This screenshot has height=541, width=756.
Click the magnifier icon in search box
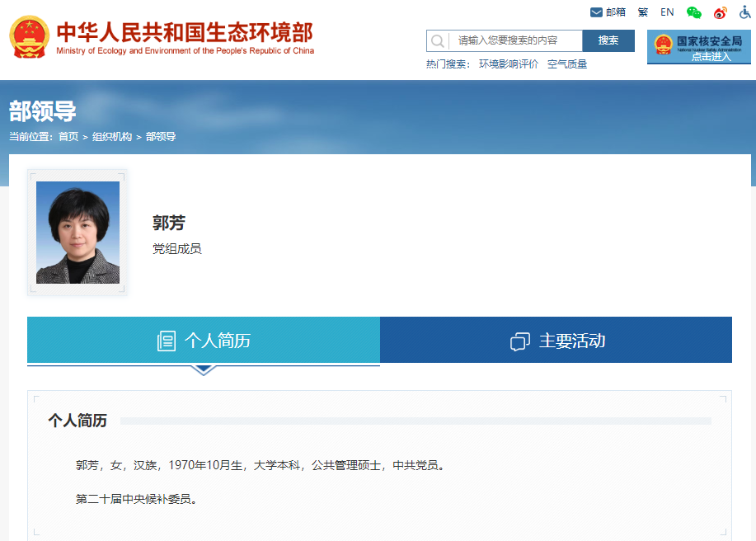coord(438,40)
